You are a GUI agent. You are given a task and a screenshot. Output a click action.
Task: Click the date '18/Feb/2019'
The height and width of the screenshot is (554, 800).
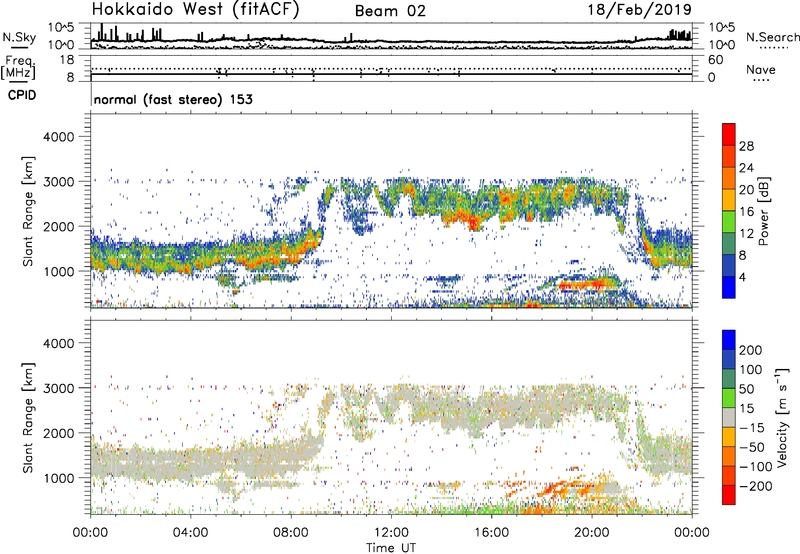tap(639, 9)
